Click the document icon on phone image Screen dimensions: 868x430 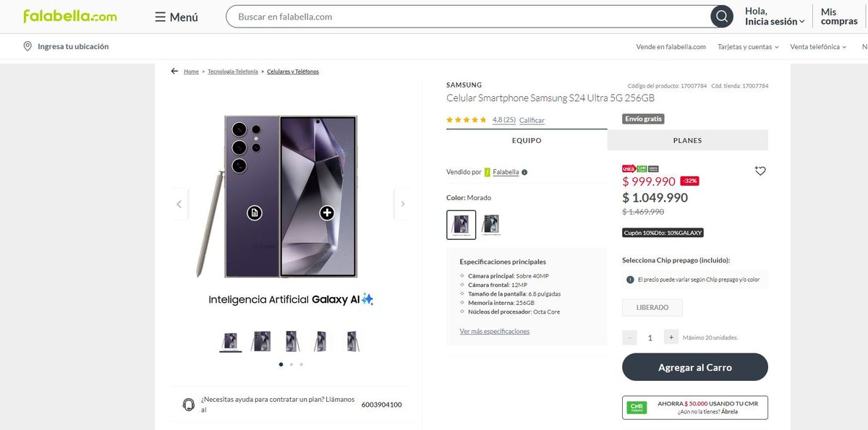(254, 212)
